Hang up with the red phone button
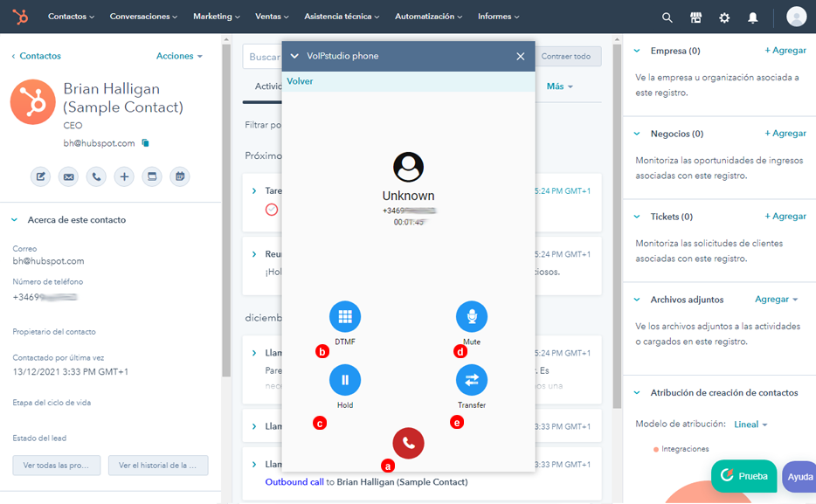816x504 pixels. click(408, 443)
